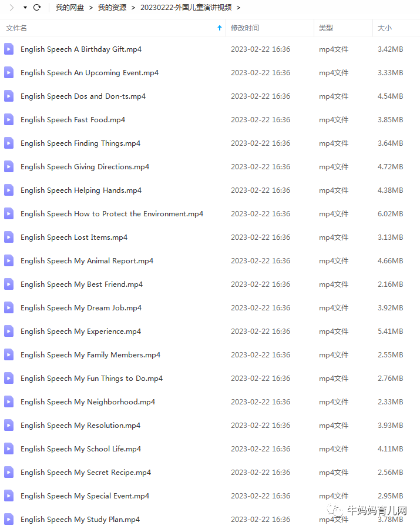The height and width of the screenshot is (529, 420).
Task: Toggle sort arrow in 文件名 column
Action: [x=220, y=28]
